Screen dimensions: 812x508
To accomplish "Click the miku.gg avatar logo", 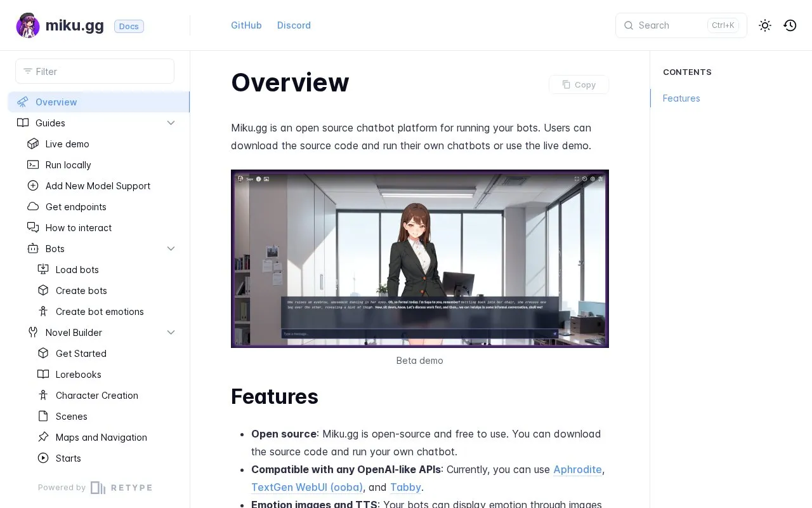I will pos(28,25).
